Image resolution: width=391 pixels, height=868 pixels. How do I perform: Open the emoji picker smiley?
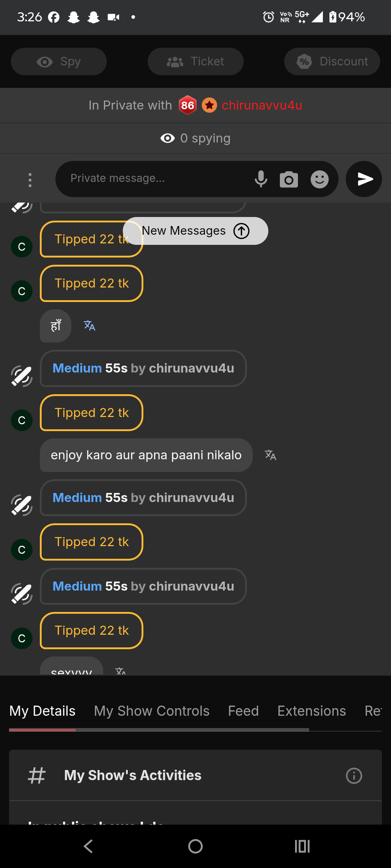coord(320,179)
